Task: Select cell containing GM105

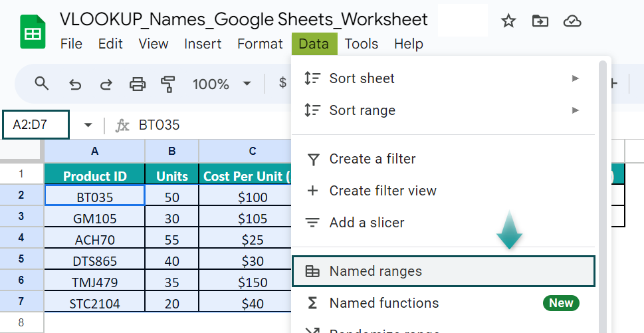Action: (x=94, y=217)
